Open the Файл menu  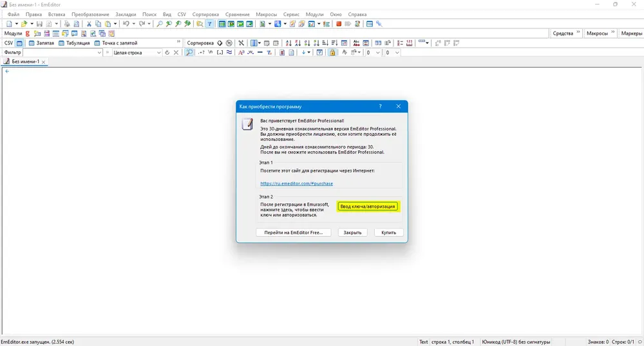[x=13, y=14]
